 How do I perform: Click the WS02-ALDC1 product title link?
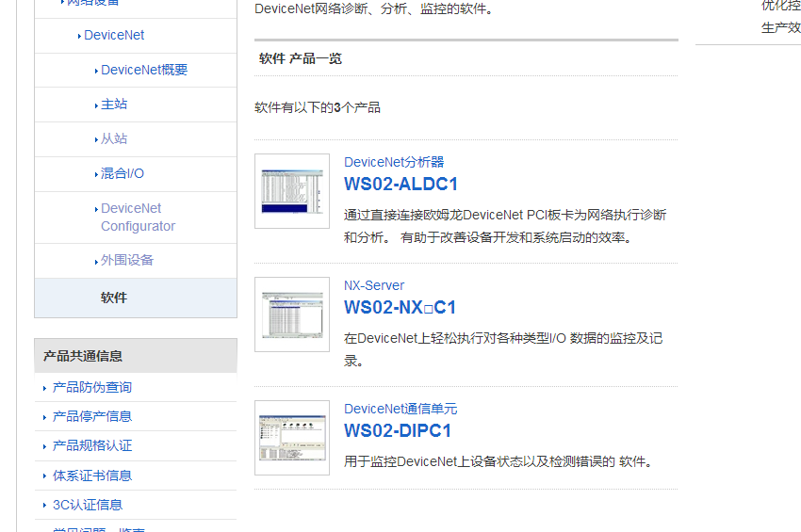400,184
